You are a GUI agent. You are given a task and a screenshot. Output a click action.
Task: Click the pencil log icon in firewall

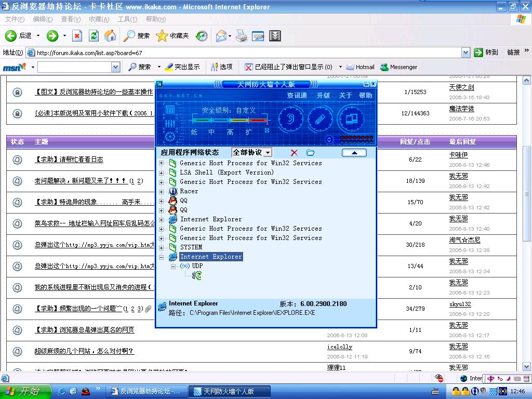(320, 119)
